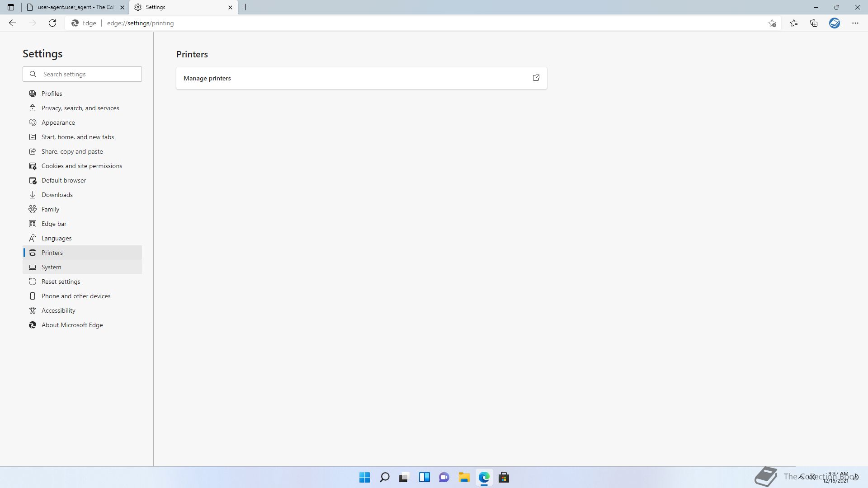Image resolution: width=868 pixels, height=488 pixels.
Task: Open external link icon for Manage printers
Action: coord(536,78)
